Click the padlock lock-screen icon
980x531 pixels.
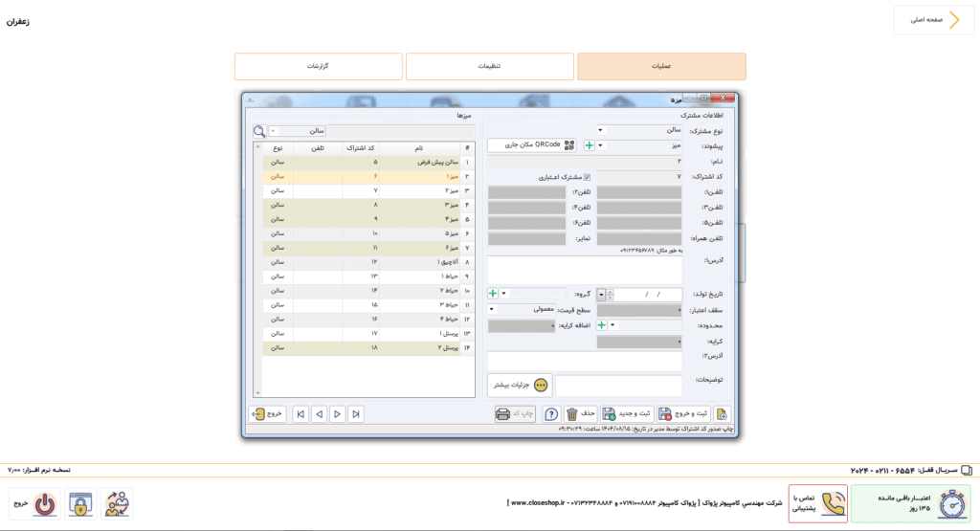coord(80,504)
